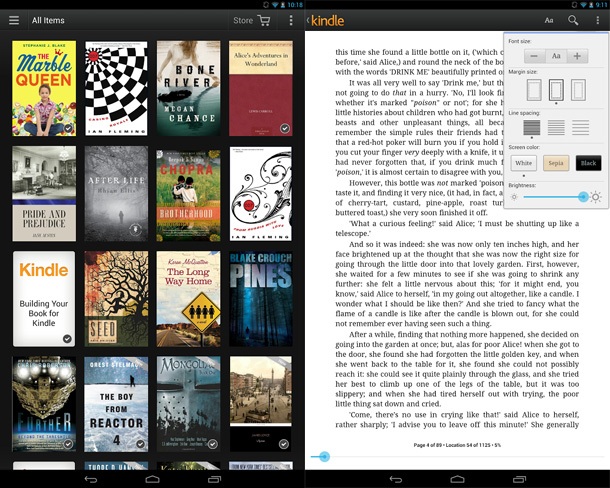Viewport: 610px width, 488px height.
Task: Tap Android Recent Apps in reader screen
Action: click(519, 479)
